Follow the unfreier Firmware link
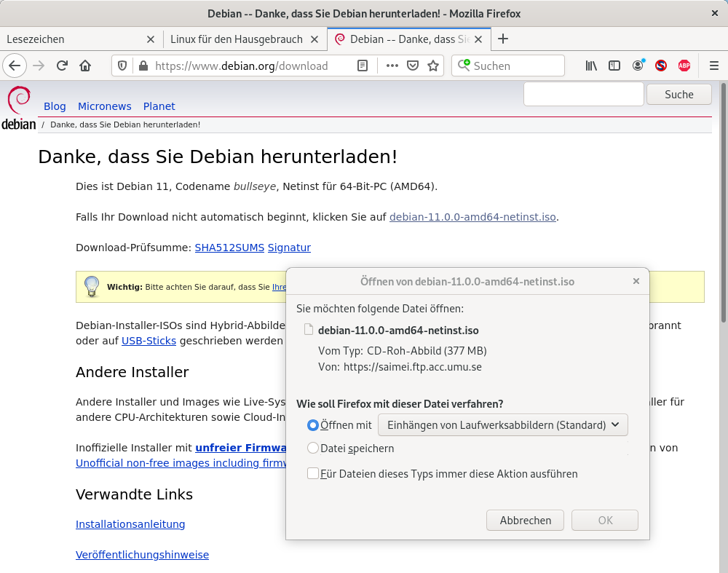728x573 pixels. (240, 448)
